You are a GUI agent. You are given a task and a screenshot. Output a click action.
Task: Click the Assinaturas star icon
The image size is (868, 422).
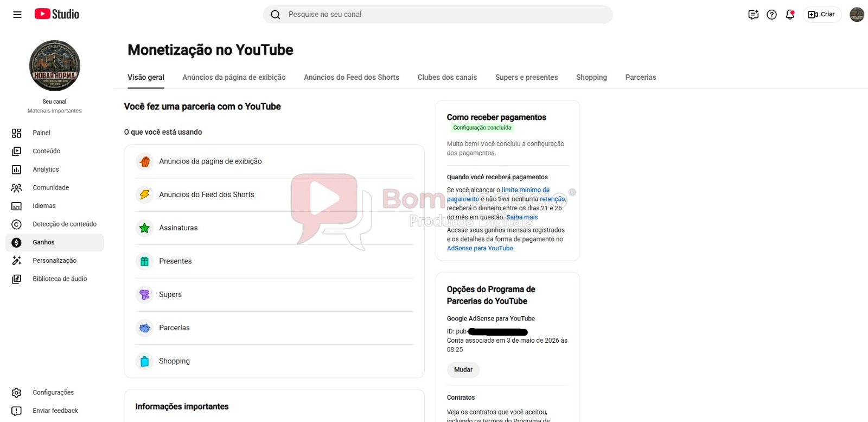[144, 228]
